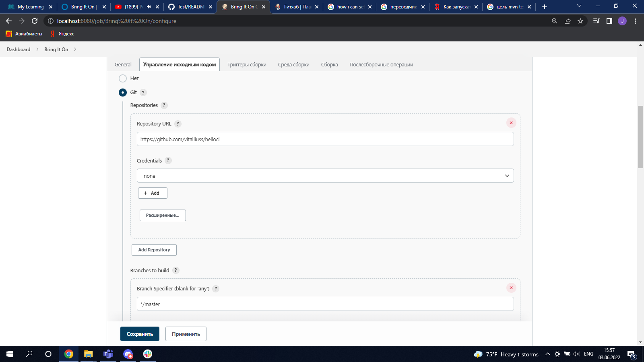The width and height of the screenshot is (644, 362).
Task: Click 'Сохранить' to save configuration
Action: click(140, 334)
